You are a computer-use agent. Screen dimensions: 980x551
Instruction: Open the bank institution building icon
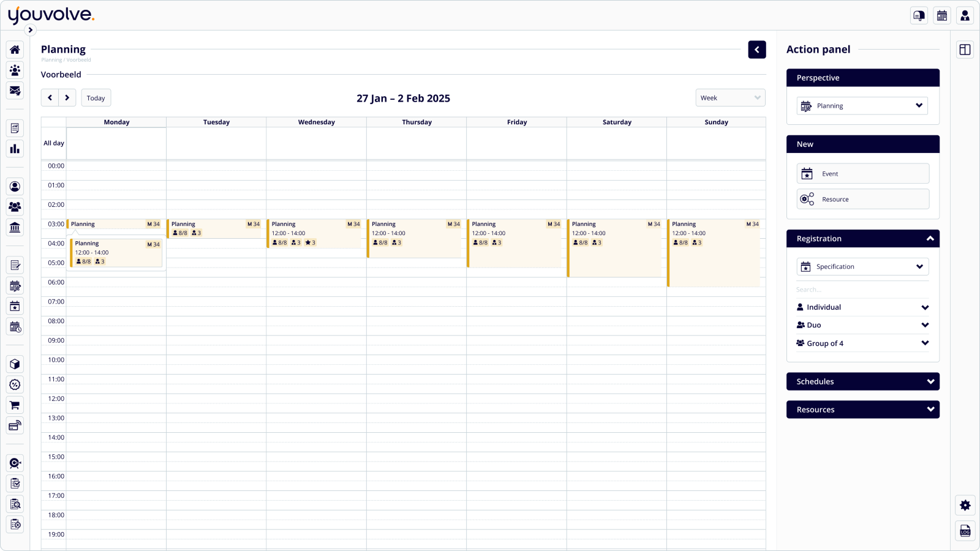point(15,227)
